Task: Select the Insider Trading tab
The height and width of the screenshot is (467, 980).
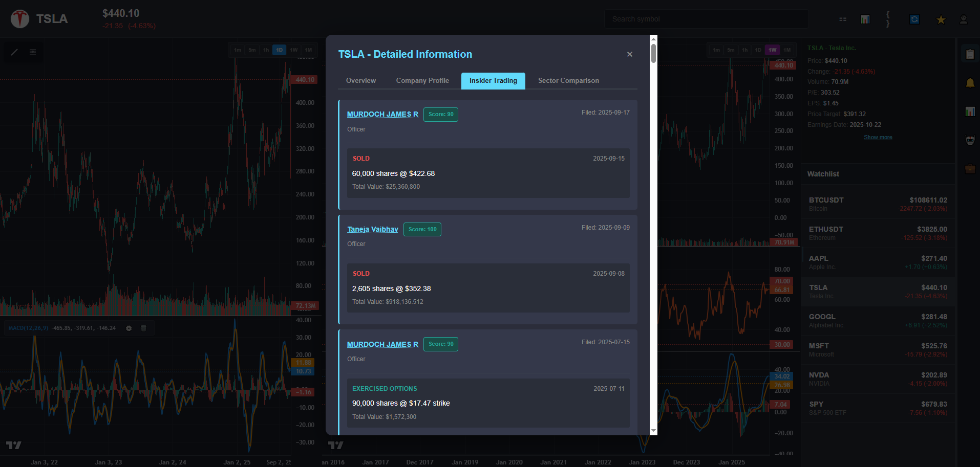Action: click(x=493, y=81)
